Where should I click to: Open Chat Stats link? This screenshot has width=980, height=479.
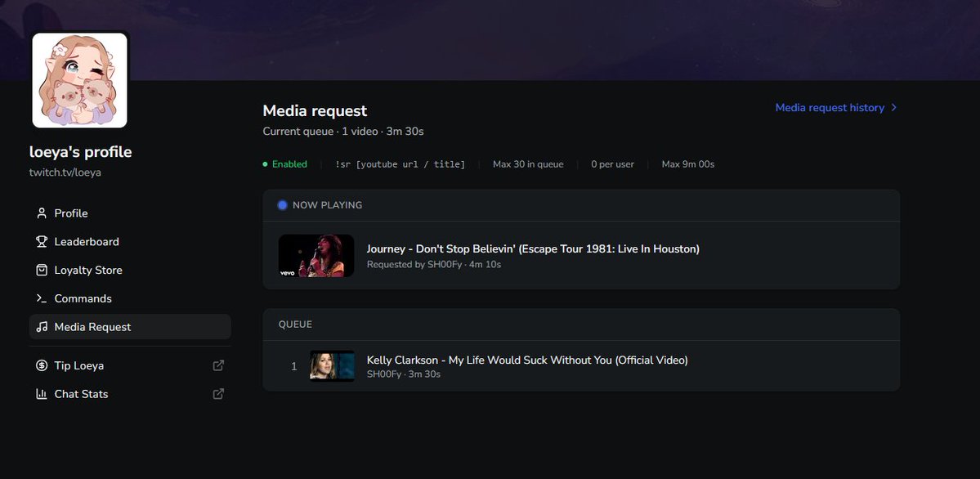[x=130, y=394]
